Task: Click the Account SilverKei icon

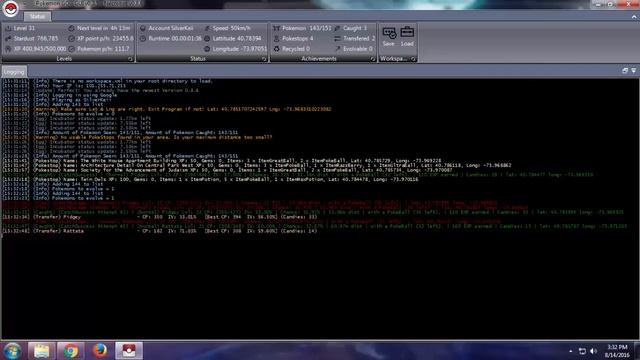Action: coord(143,28)
